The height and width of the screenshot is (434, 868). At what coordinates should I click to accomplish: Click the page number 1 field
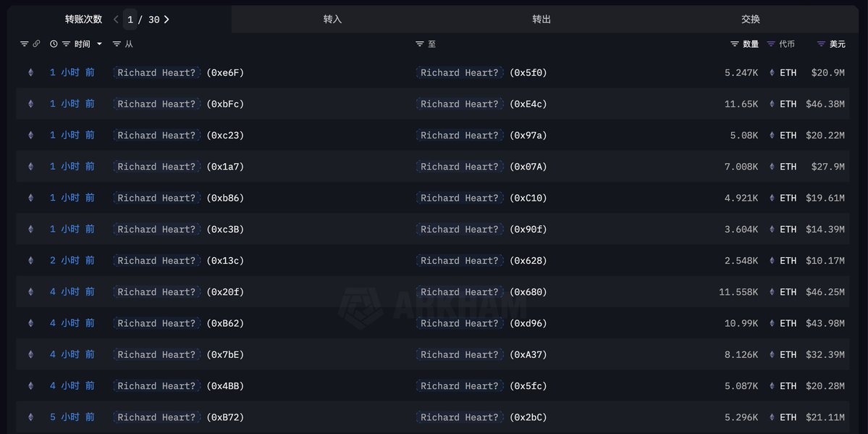point(130,20)
